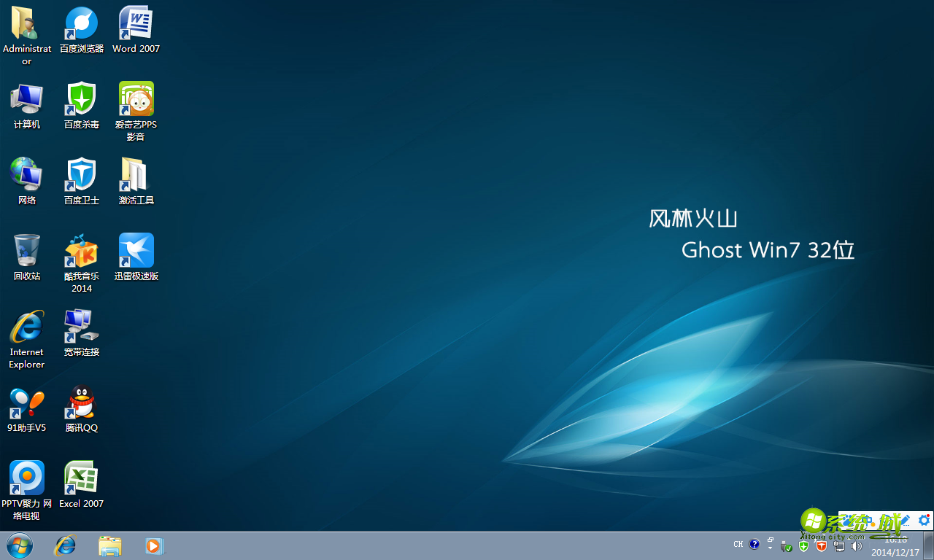The image size is (934, 560).
Task: Launch 酷我音乐2014 music player
Action: click(x=81, y=251)
